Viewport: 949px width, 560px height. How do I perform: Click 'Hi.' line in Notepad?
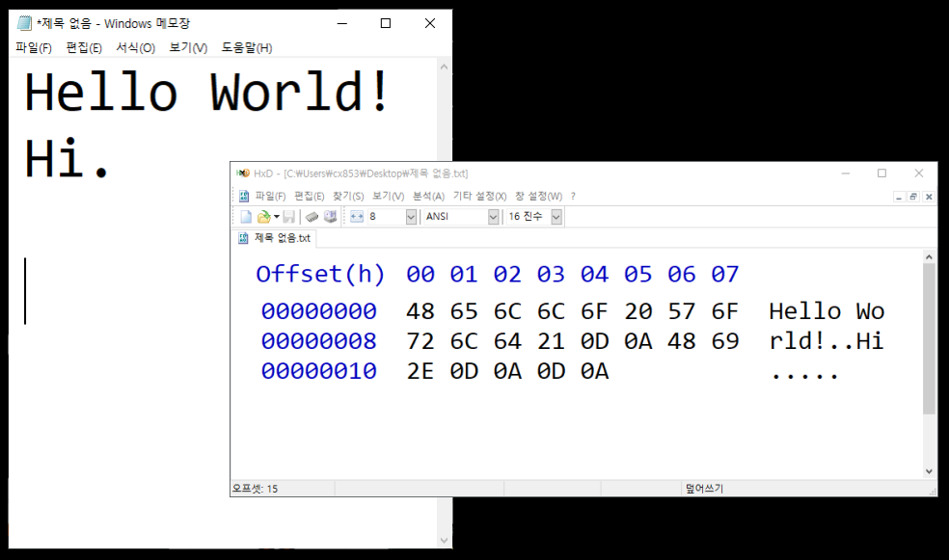coord(67,158)
